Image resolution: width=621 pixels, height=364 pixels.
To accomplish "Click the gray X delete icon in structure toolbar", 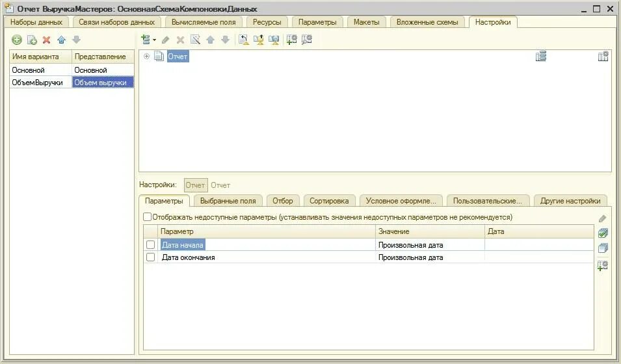I will point(180,40).
